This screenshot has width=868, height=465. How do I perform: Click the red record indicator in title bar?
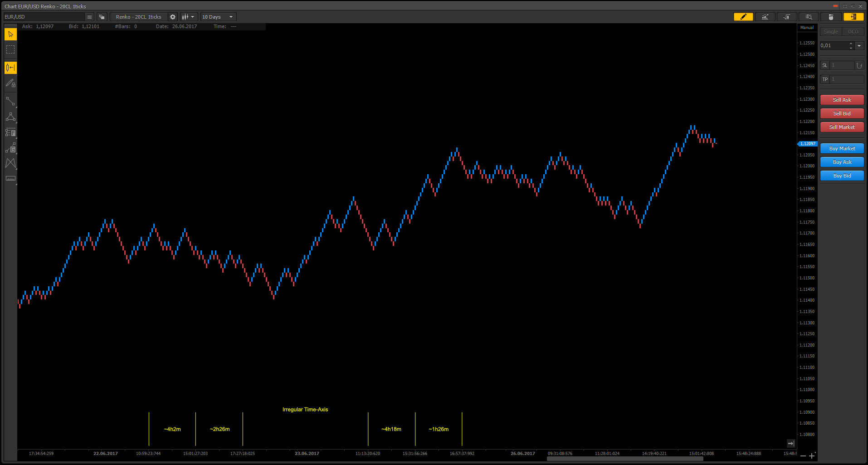click(835, 6)
